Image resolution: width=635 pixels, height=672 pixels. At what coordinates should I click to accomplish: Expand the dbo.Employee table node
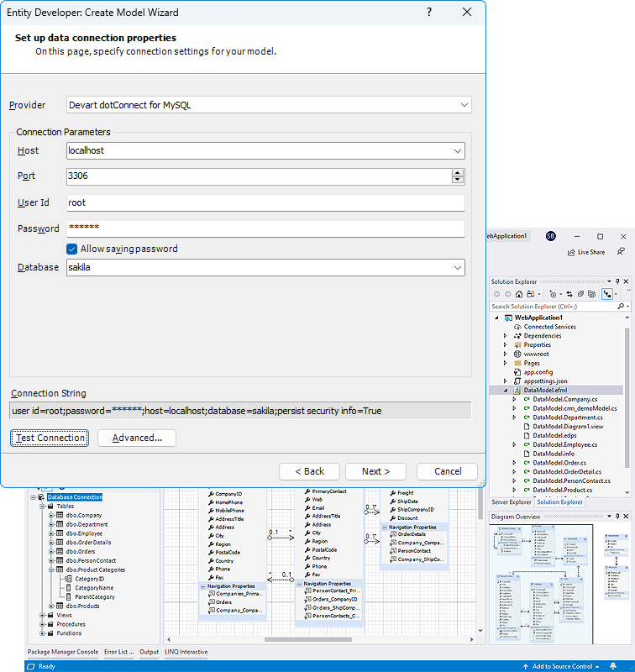click(51, 533)
